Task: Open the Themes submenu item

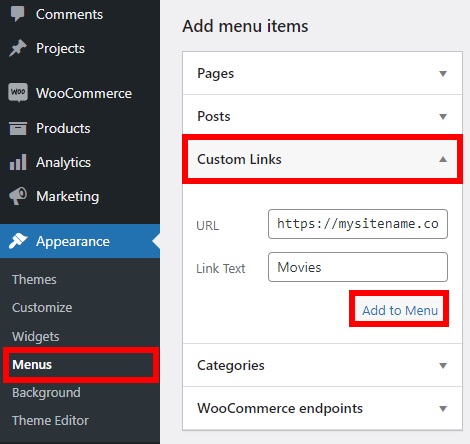Action: coord(34,279)
